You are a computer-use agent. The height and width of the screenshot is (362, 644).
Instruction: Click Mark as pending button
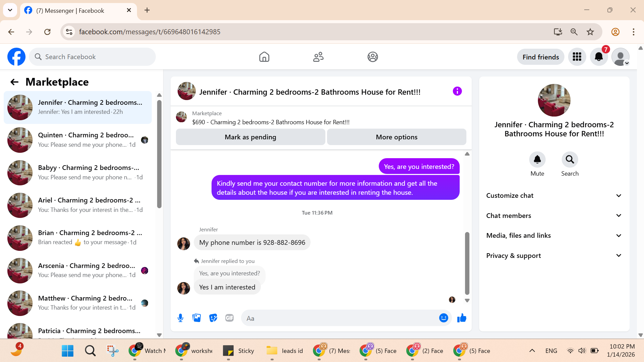tap(250, 137)
